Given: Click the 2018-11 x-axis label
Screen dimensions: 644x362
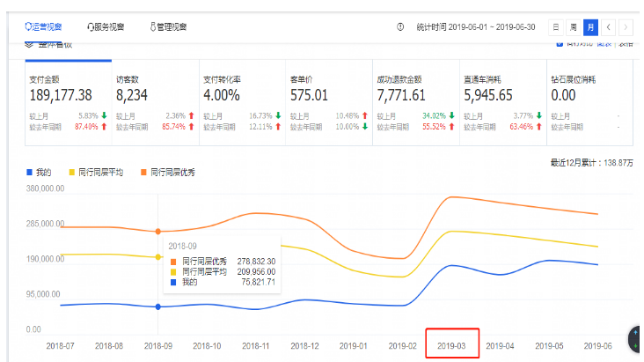Looking at the screenshot, I should coord(255,346).
